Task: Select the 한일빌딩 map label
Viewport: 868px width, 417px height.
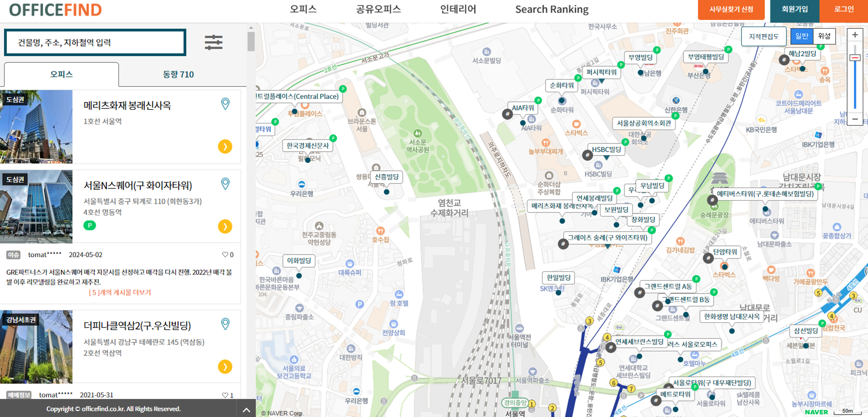Action: (x=559, y=278)
